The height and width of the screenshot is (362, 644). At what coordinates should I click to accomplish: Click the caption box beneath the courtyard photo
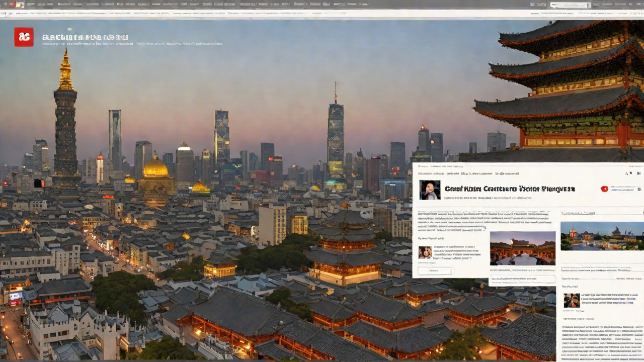522,279
